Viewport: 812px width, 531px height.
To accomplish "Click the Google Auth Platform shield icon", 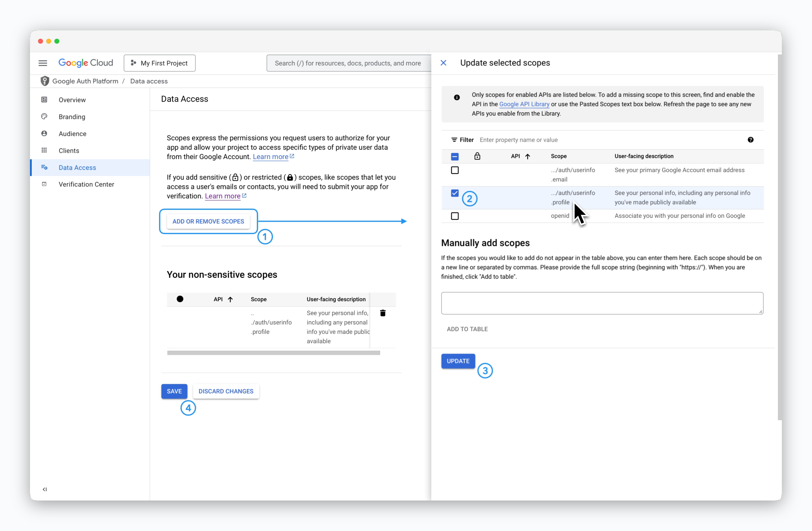I will click(45, 81).
